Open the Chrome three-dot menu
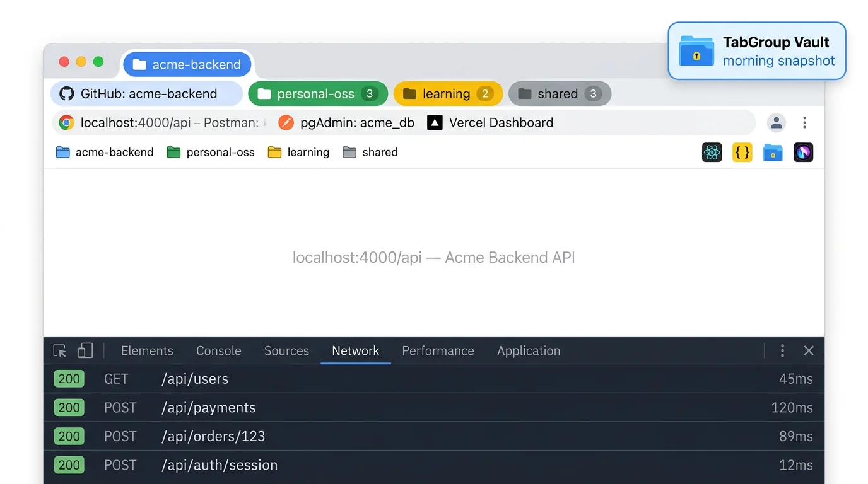 pos(804,122)
